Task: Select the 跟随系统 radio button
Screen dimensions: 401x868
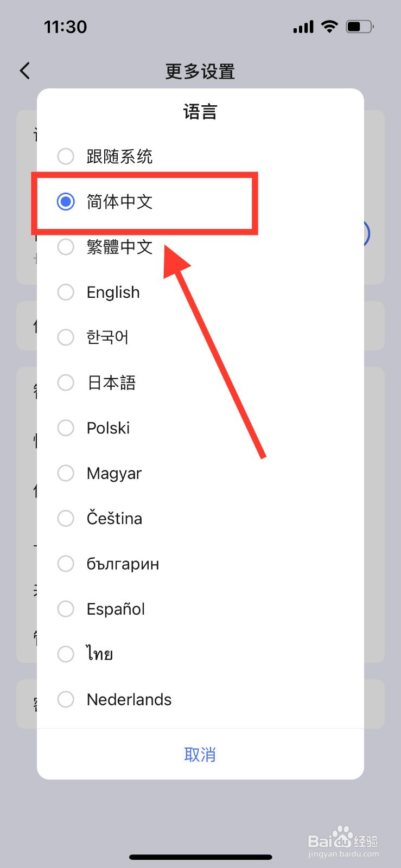Action: pyautogui.click(x=66, y=156)
